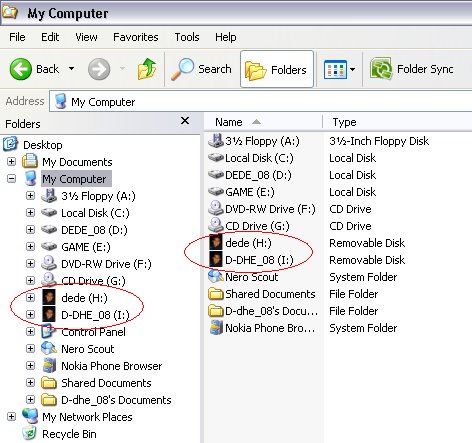This screenshot has width=472, height=443.
Task: Open Views dropdown arrow
Action: coord(352,69)
